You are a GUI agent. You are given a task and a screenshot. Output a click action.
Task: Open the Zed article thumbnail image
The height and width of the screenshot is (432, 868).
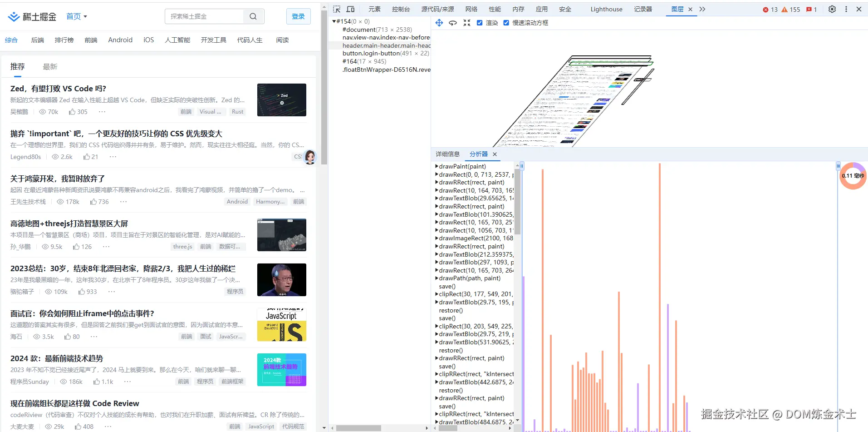282,100
